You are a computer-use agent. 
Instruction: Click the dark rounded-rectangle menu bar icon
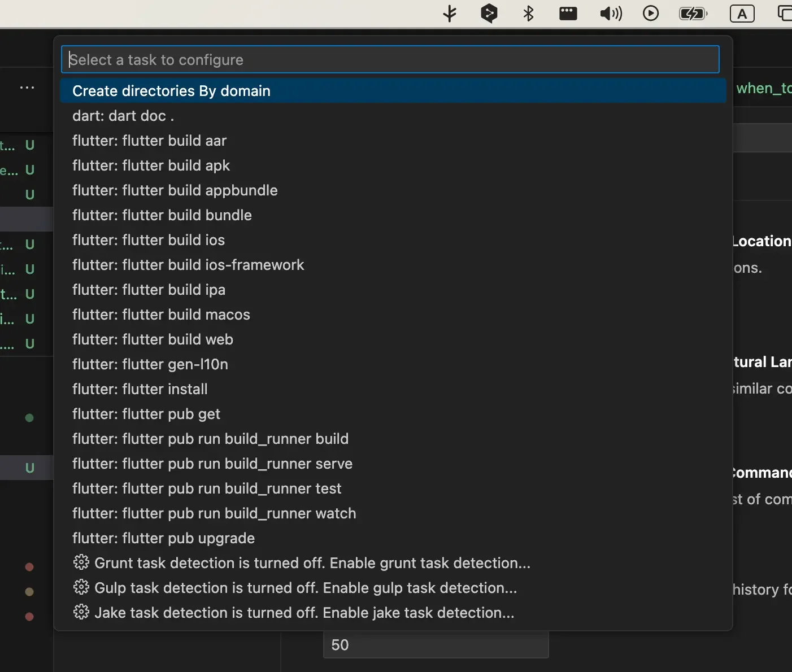pos(568,13)
